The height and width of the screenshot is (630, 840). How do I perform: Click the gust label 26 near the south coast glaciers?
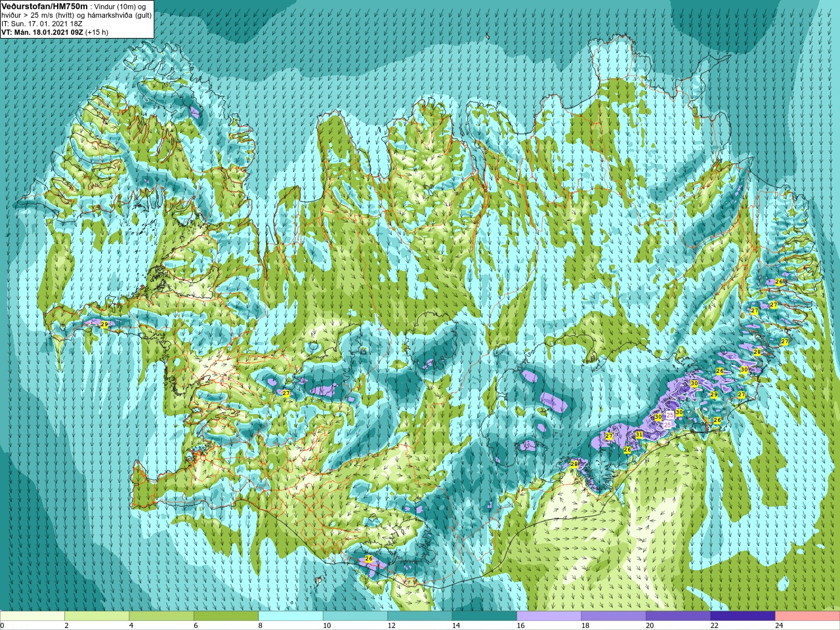(369, 559)
